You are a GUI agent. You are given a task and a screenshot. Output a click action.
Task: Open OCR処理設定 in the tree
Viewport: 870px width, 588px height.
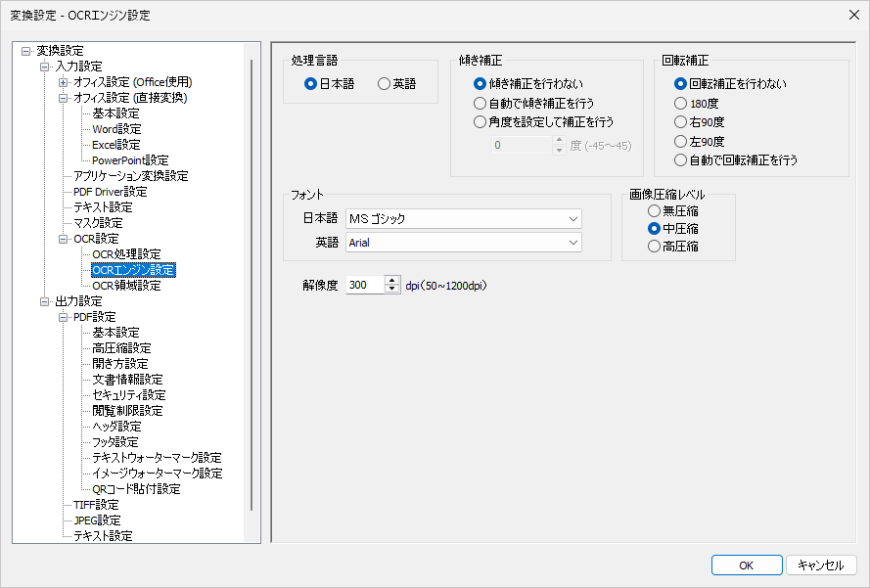(x=126, y=254)
